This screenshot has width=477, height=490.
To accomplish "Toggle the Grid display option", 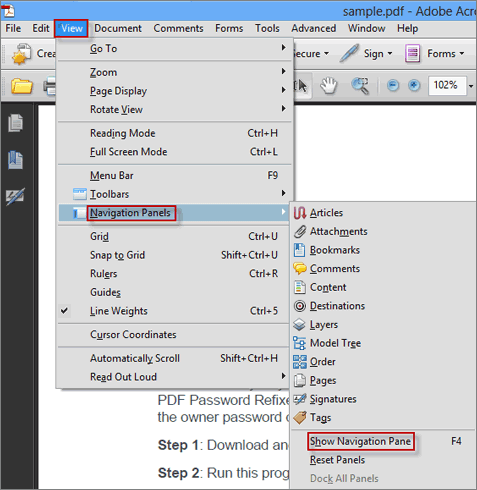I will [173, 237].
